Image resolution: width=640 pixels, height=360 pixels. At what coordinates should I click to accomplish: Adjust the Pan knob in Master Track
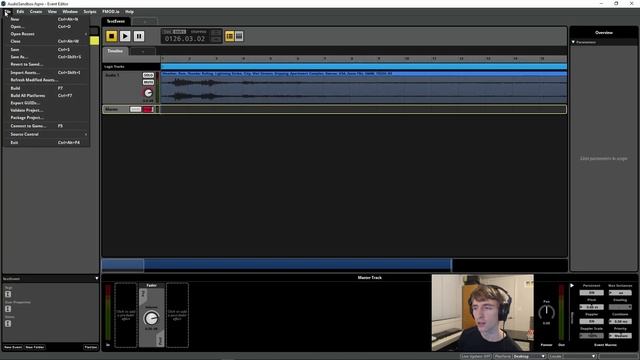tap(547, 312)
